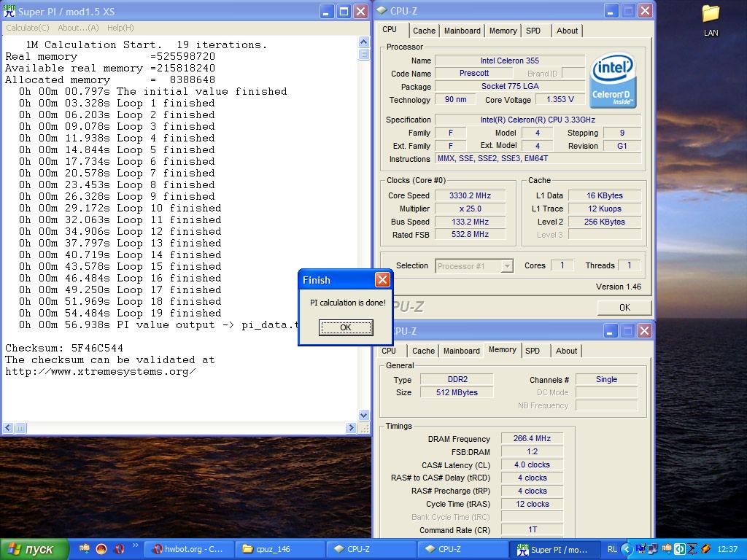Activate the Super PI taskbar button
747x560 pixels.
click(x=554, y=549)
